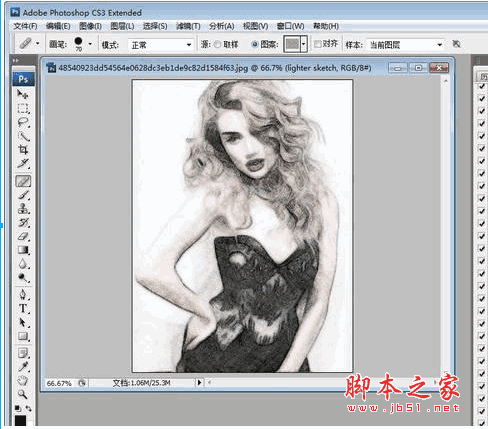Click the sketch portrait on the canvas
The height and width of the screenshot is (429, 488).
[242, 226]
